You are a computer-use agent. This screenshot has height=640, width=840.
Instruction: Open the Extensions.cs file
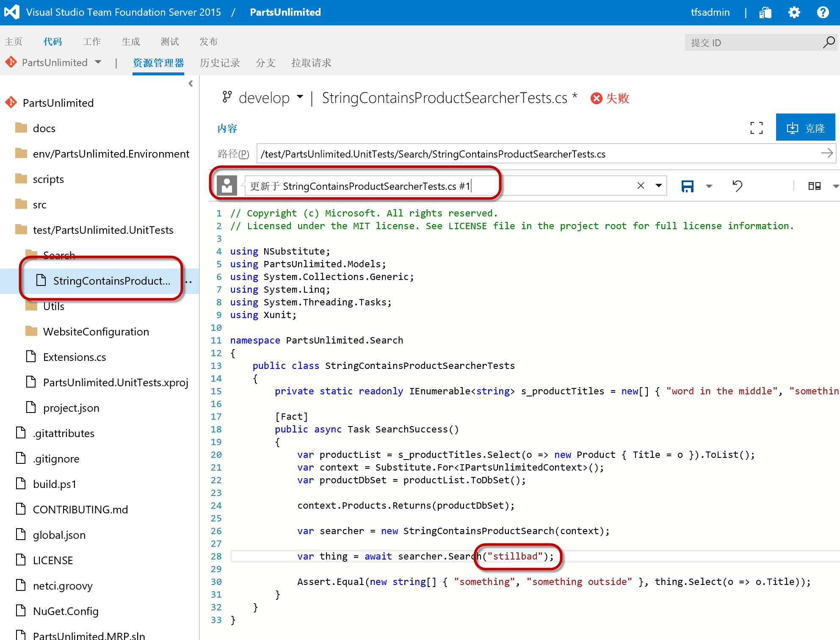pyautogui.click(x=75, y=357)
